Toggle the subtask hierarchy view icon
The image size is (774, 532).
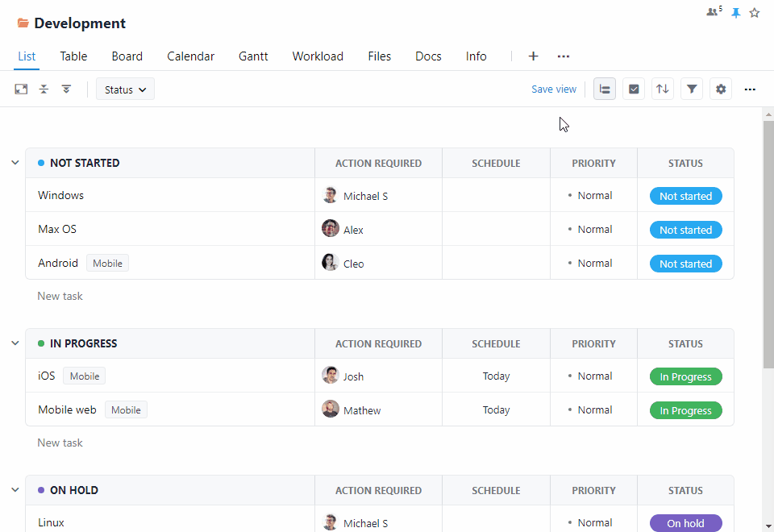coord(604,89)
